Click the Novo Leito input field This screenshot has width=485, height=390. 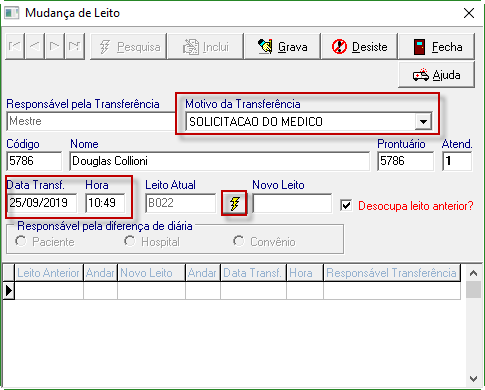[292, 203]
